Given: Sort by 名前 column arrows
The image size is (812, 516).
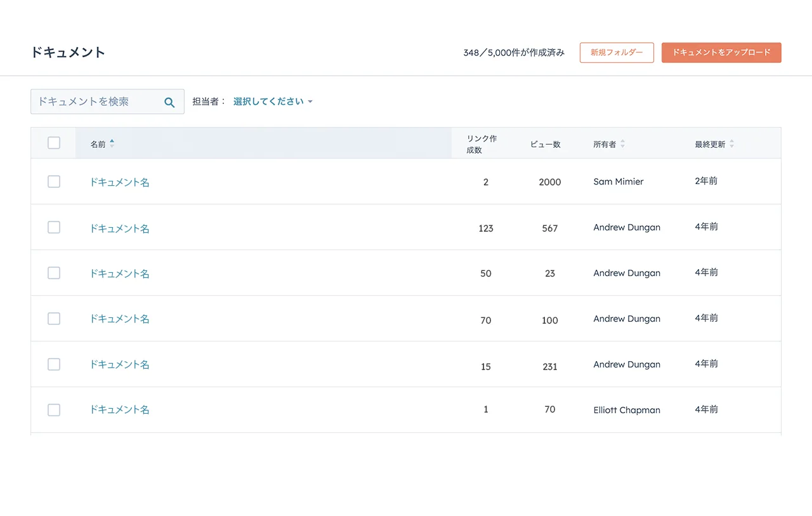Looking at the screenshot, I should [x=112, y=144].
